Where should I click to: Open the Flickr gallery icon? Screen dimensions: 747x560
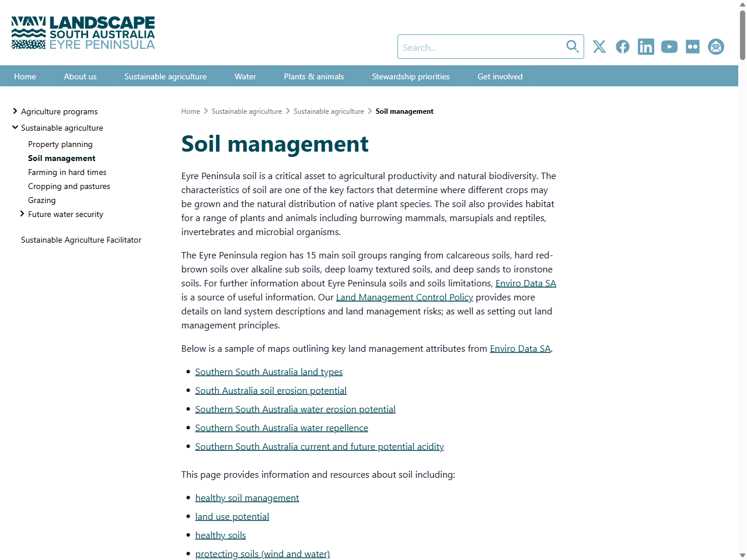pos(692,47)
